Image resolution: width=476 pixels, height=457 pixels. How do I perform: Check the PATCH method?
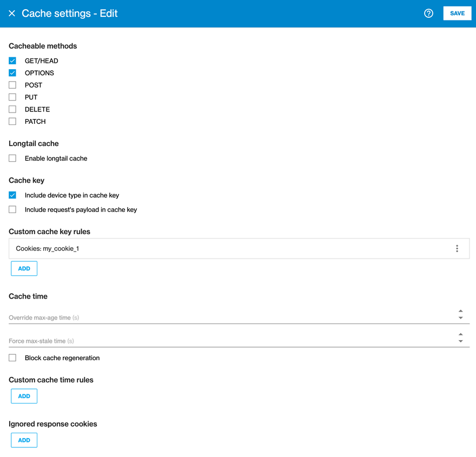click(12, 121)
